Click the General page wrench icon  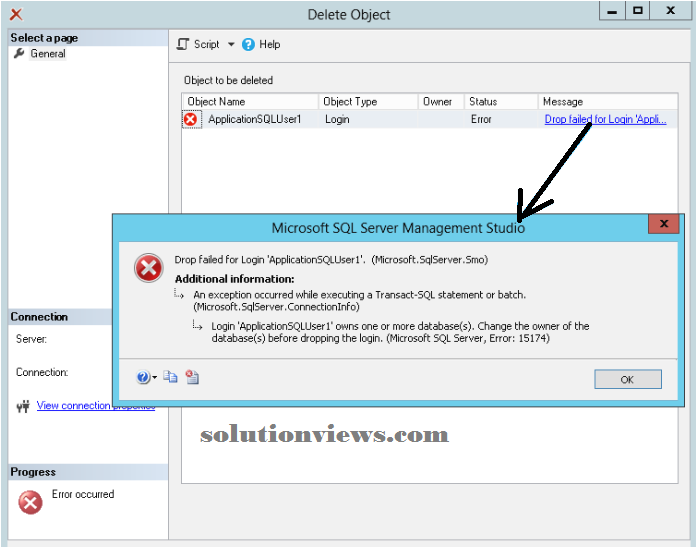coord(19,53)
